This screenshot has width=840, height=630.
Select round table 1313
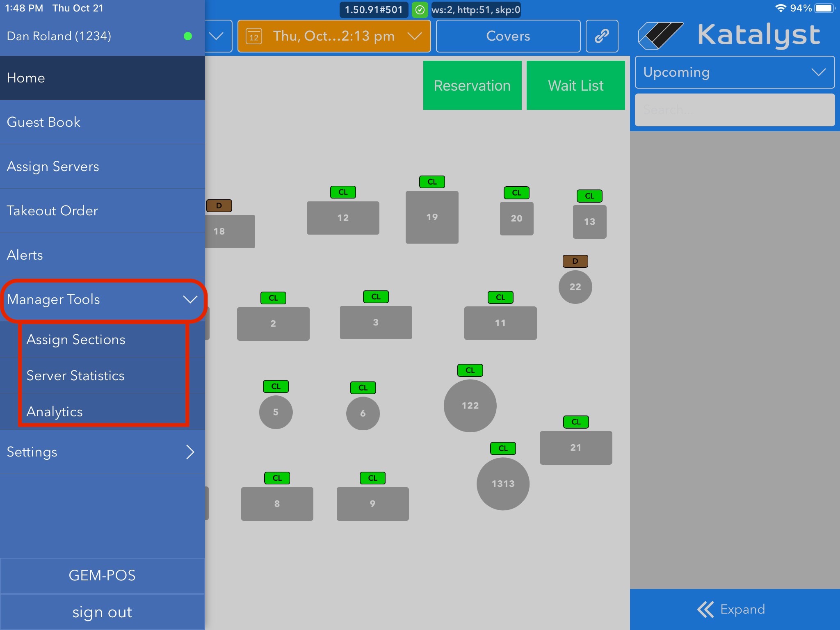[x=503, y=484]
